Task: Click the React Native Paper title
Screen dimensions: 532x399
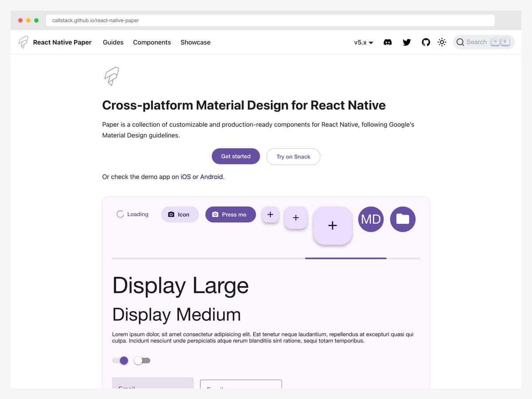Action: pos(63,42)
